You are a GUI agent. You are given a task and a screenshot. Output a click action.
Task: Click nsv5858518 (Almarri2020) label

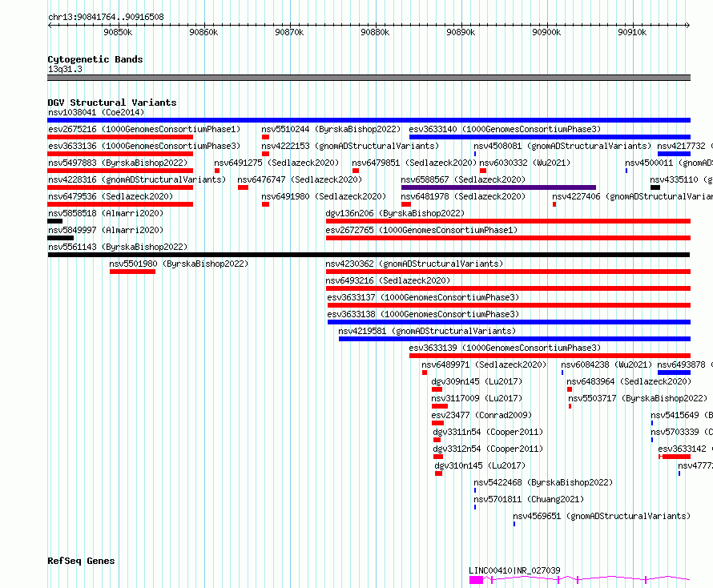(106, 213)
